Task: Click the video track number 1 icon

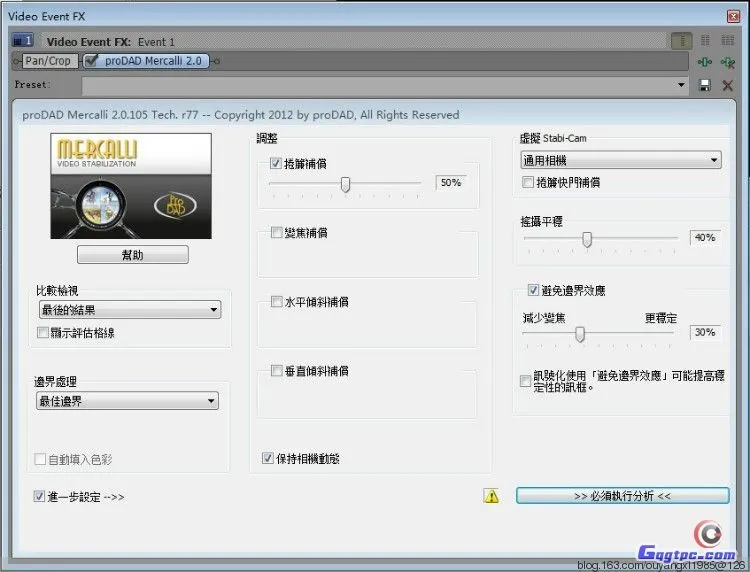Action: pyautogui.click(x=22, y=41)
